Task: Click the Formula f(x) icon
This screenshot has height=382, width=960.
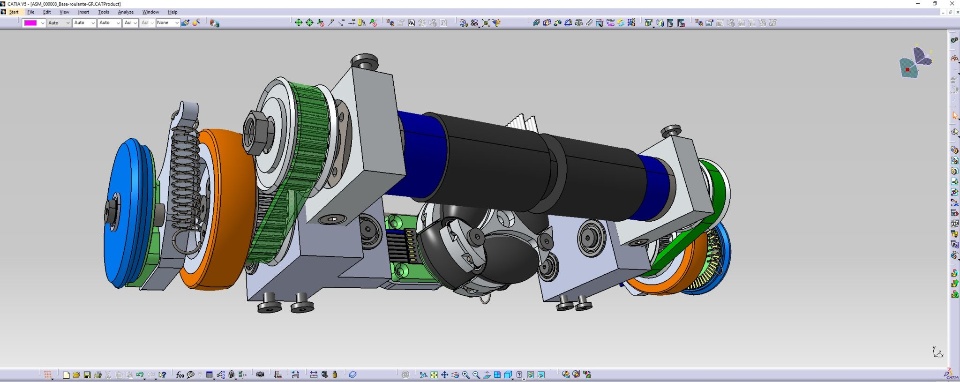Action: (x=180, y=375)
